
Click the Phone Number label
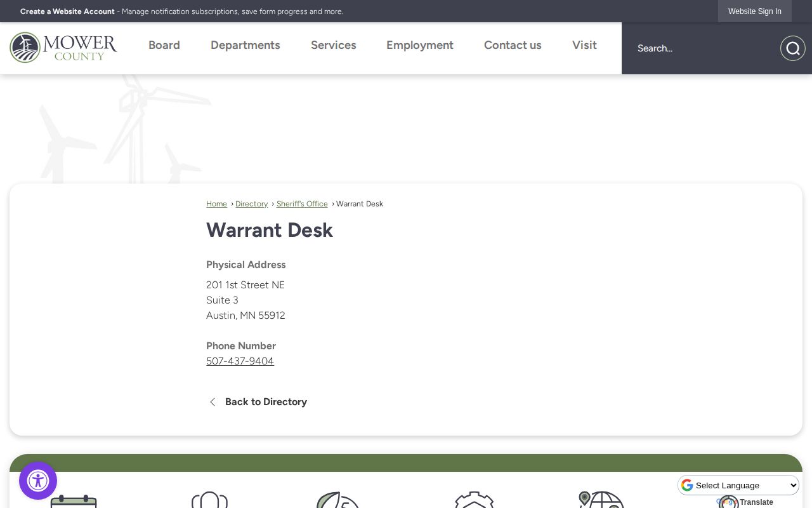[x=241, y=346]
